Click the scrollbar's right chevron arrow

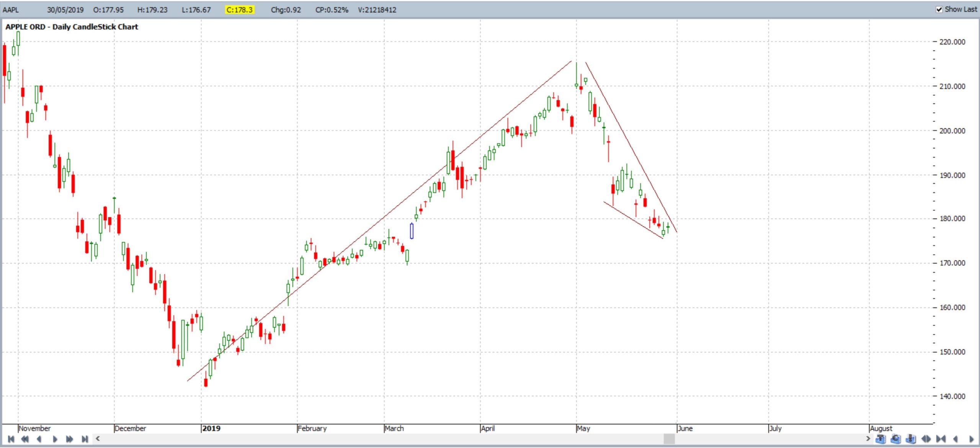868,438
